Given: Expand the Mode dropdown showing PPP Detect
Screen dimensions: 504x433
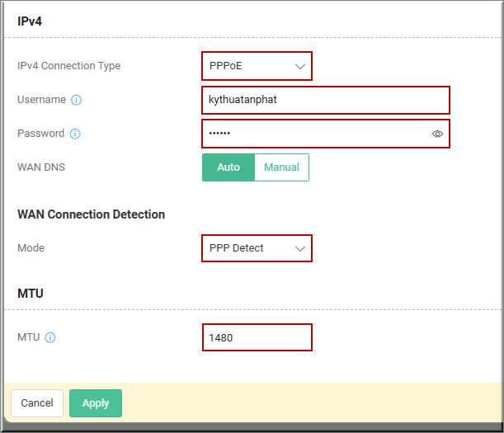Looking at the screenshot, I should [x=257, y=248].
